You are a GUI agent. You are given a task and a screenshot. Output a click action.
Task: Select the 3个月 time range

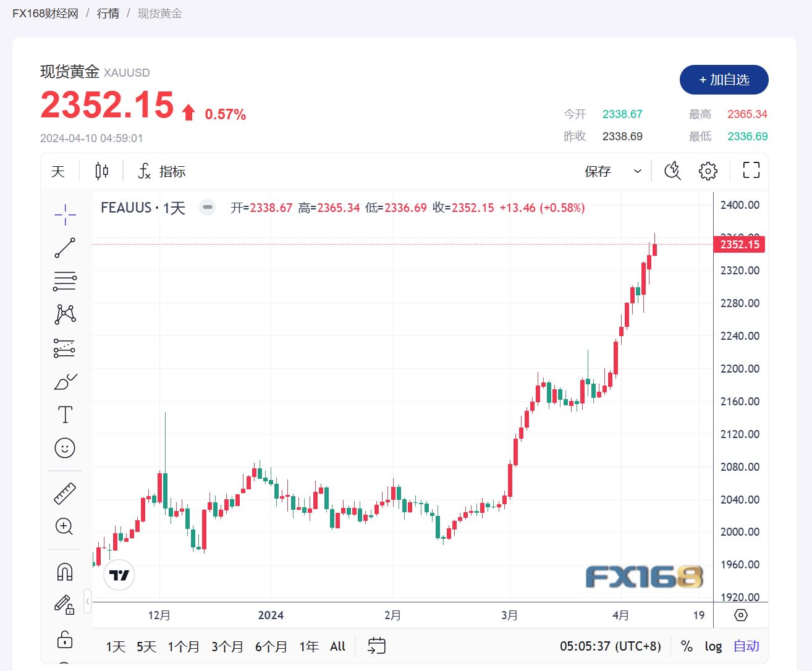point(227,647)
